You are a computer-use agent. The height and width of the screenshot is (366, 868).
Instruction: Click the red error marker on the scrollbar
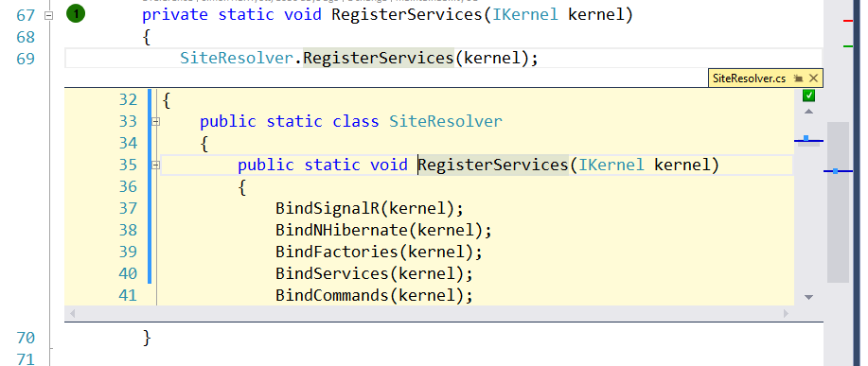(848, 21)
